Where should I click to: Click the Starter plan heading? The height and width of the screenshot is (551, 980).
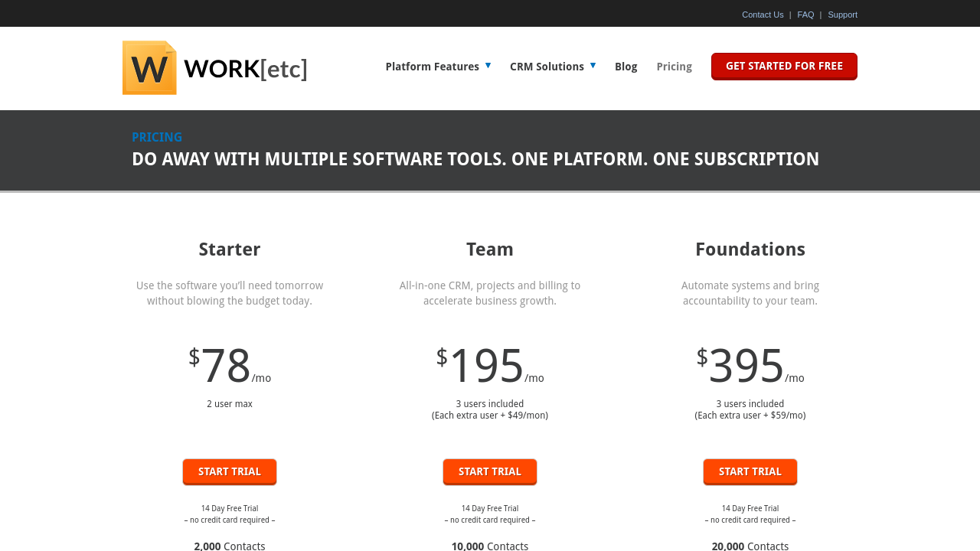coord(230,249)
